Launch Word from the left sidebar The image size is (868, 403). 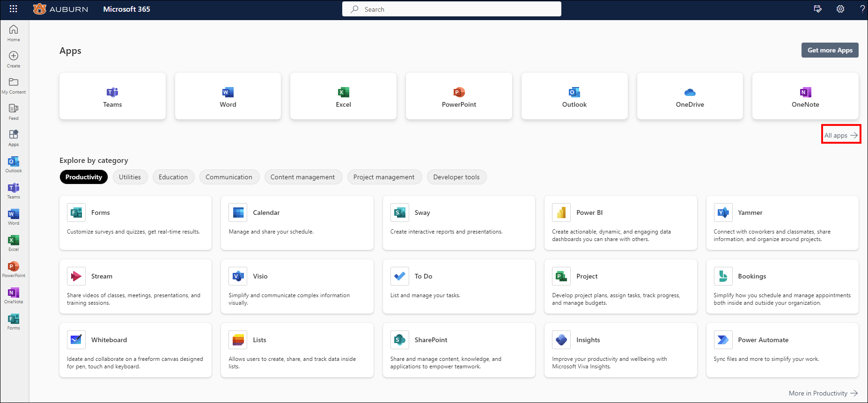click(x=14, y=216)
